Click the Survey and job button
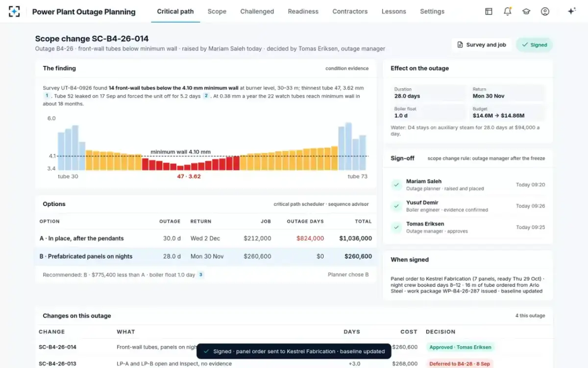The image size is (588, 368). (481, 45)
